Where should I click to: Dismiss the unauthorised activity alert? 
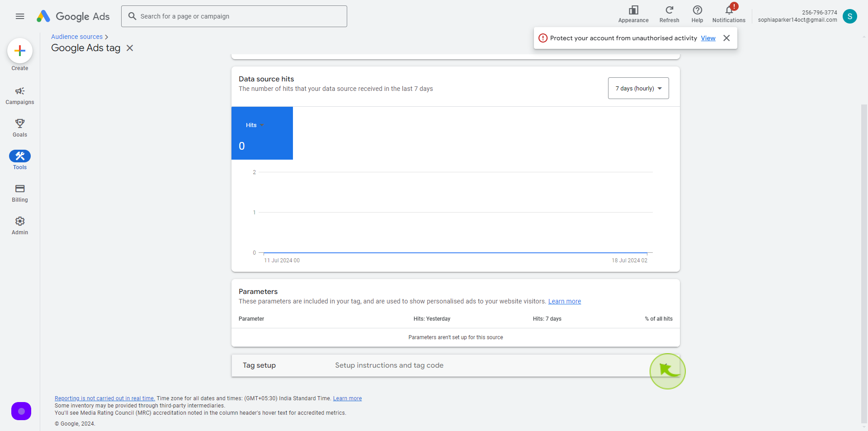click(x=726, y=38)
